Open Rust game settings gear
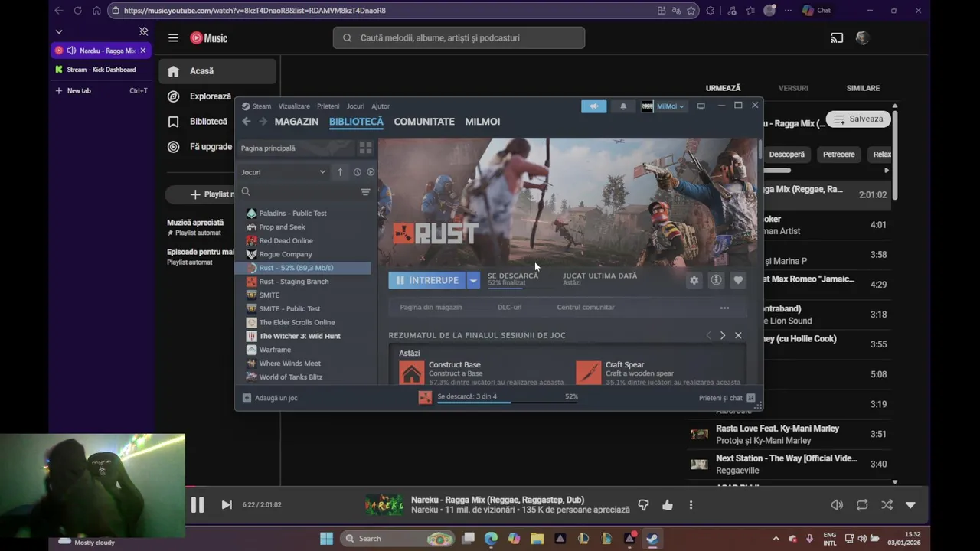Viewport: 980px width, 551px height. [694, 280]
